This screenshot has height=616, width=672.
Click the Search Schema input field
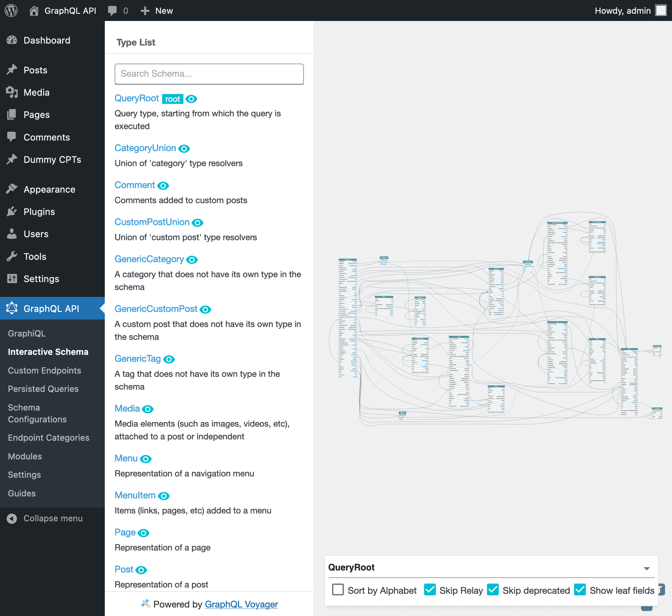coord(209,74)
